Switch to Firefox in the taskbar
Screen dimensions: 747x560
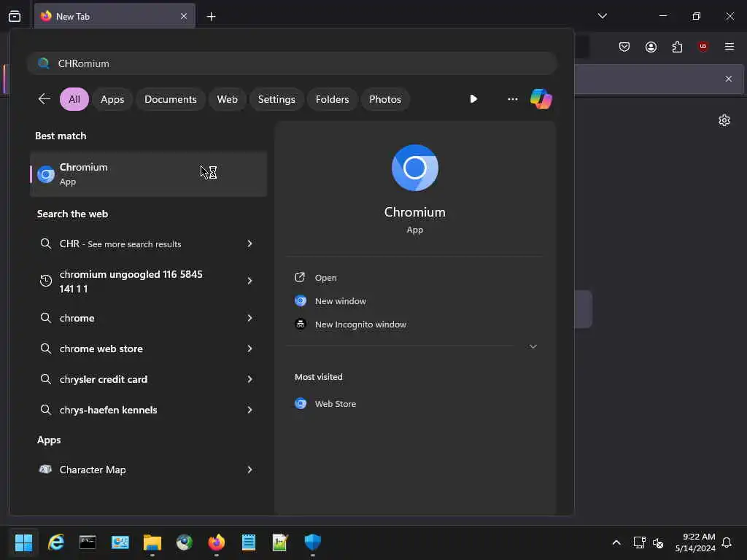[x=216, y=542]
